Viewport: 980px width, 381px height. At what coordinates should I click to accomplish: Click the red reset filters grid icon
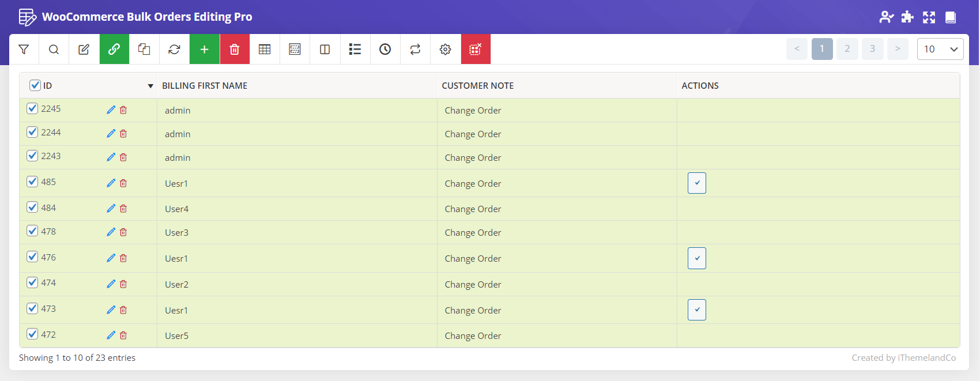point(476,50)
